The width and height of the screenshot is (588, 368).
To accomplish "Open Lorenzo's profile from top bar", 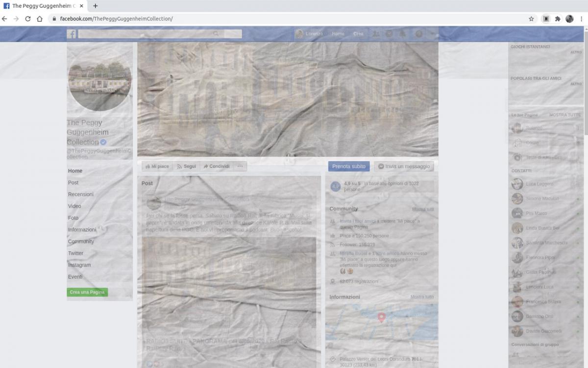I will point(309,34).
